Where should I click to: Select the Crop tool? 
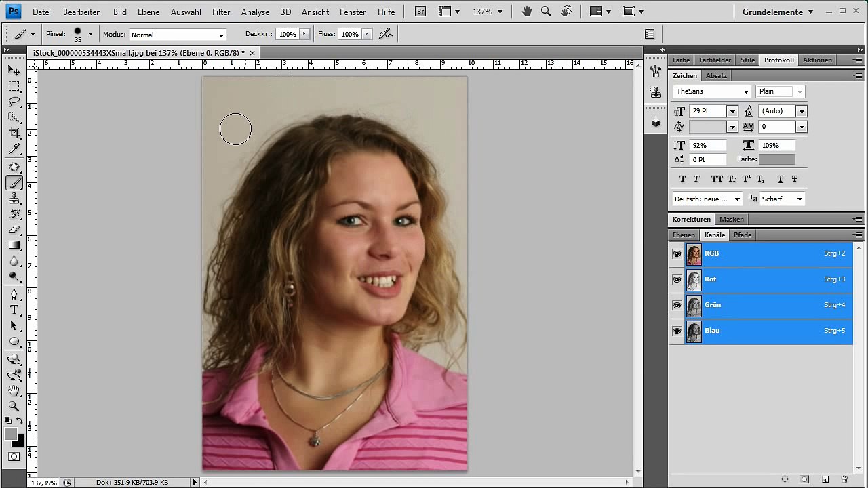click(14, 133)
